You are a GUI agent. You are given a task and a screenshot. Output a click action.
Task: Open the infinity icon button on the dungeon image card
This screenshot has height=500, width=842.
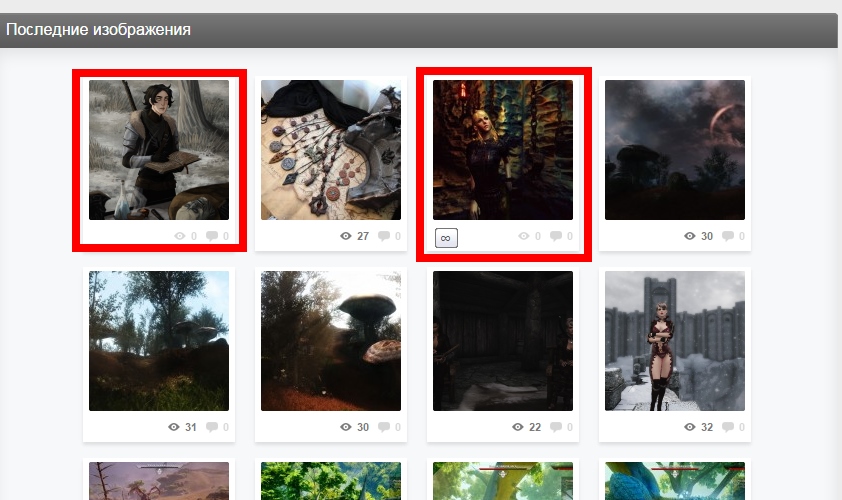pyautogui.click(x=446, y=238)
